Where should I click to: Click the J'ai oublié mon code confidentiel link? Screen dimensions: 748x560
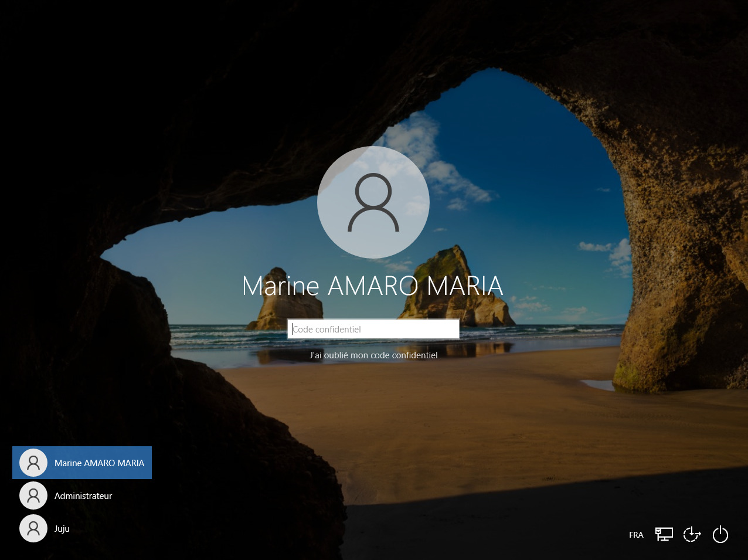coord(373,355)
